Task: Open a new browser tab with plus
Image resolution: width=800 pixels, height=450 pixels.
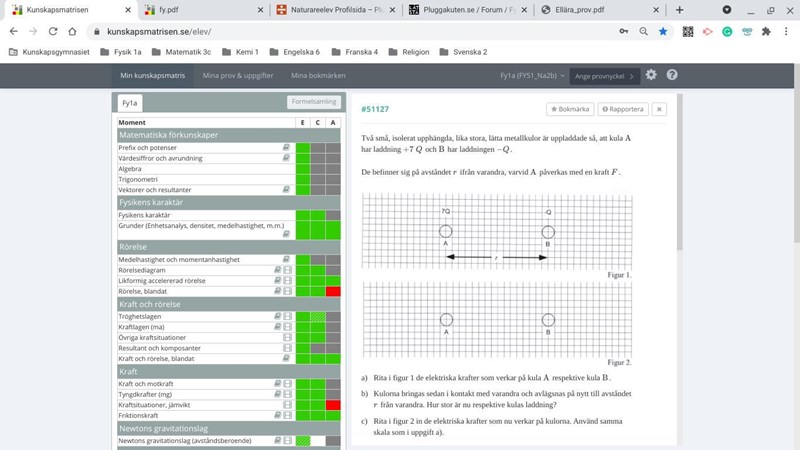Action: point(680,9)
